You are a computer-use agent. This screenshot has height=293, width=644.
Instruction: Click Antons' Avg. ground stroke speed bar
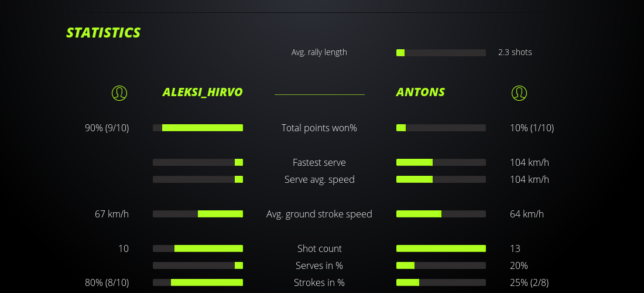(441, 214)
